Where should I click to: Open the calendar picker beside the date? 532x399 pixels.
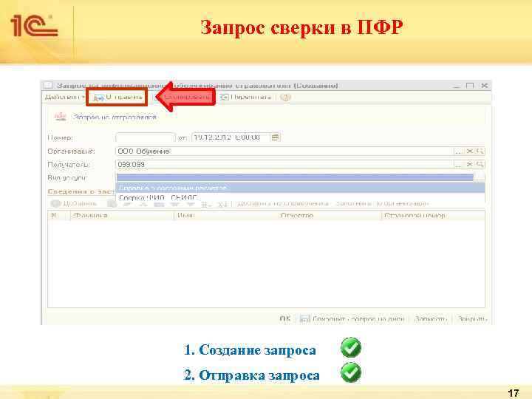(275, 137)
